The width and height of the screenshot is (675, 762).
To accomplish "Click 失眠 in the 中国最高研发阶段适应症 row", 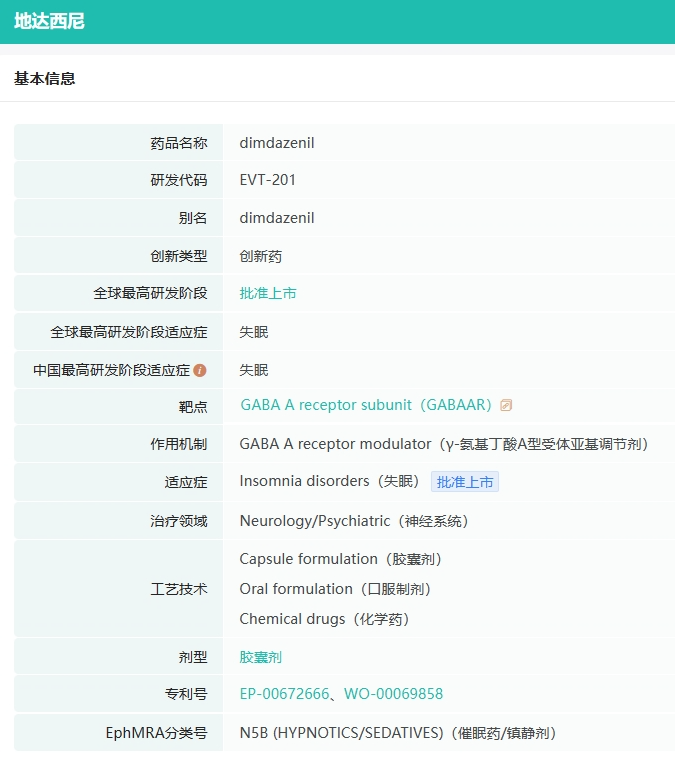I will coord(254,370).
